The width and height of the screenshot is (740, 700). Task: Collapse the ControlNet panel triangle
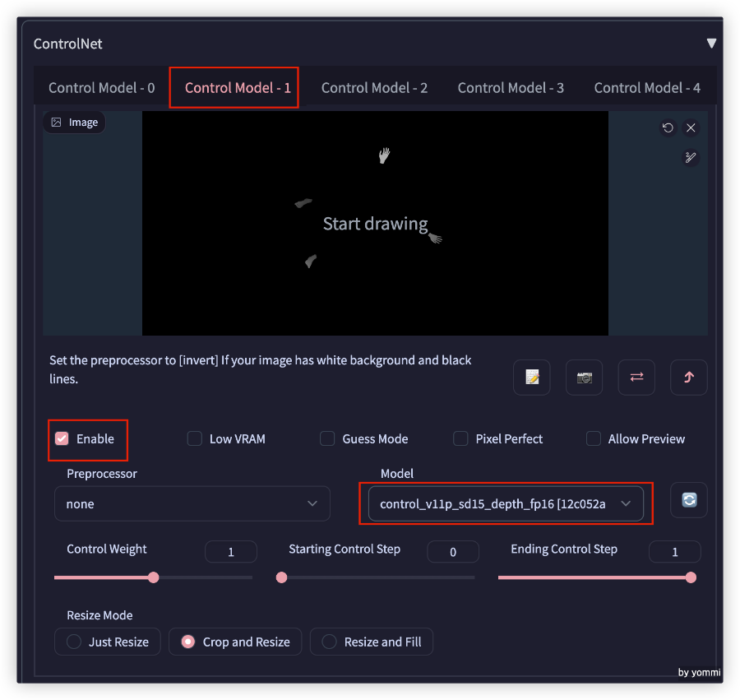tap(711, 44)
